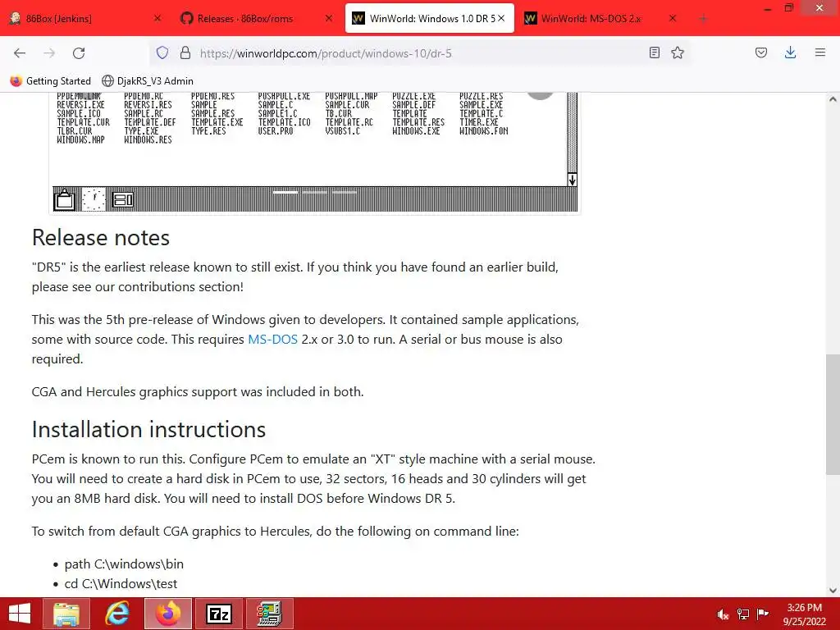Close the Releases 86Box/roms tab

point(329,18)
